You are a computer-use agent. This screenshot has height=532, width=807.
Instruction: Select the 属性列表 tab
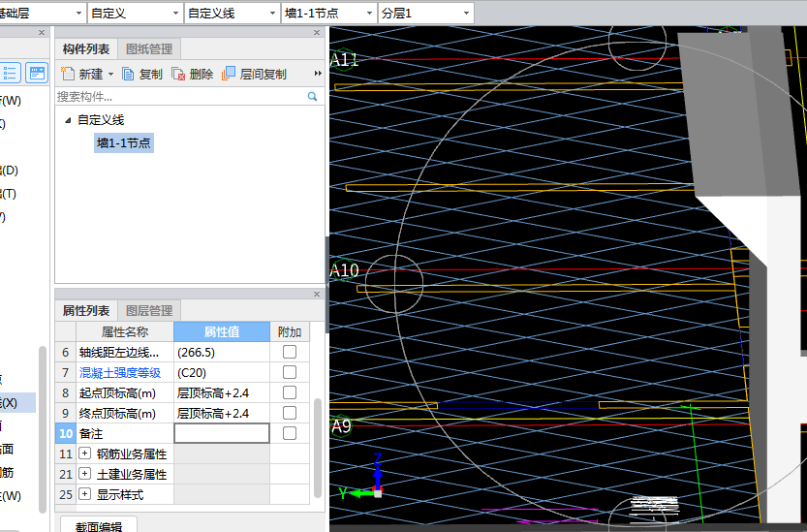pyautogui.click(x=86, y=310)
